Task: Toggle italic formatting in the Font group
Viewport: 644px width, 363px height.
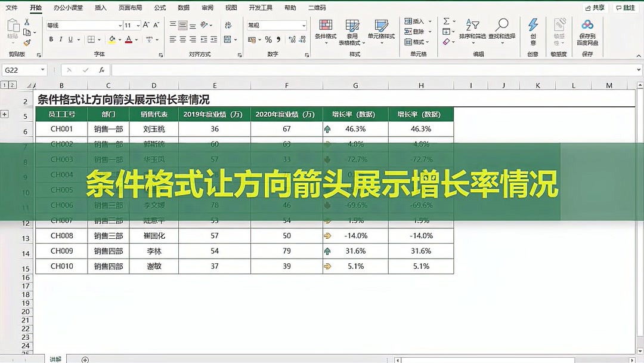Action: click(61, 39)
